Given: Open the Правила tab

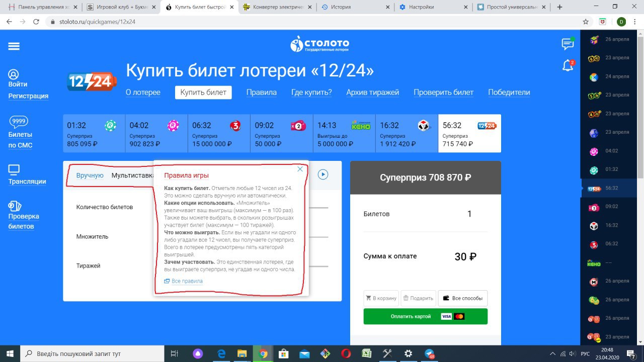Looking at the screenshot, I should (x=262, y=93).
